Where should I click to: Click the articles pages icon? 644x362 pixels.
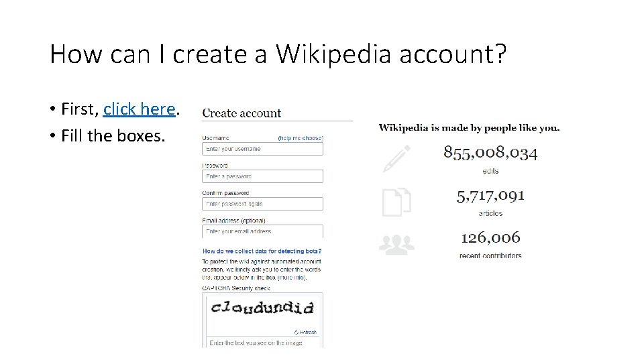click(x=396, y=202)
